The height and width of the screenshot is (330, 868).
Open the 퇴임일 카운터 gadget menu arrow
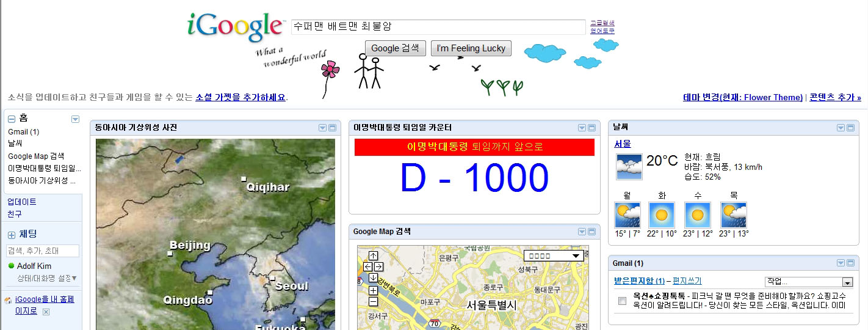(582, 128)
